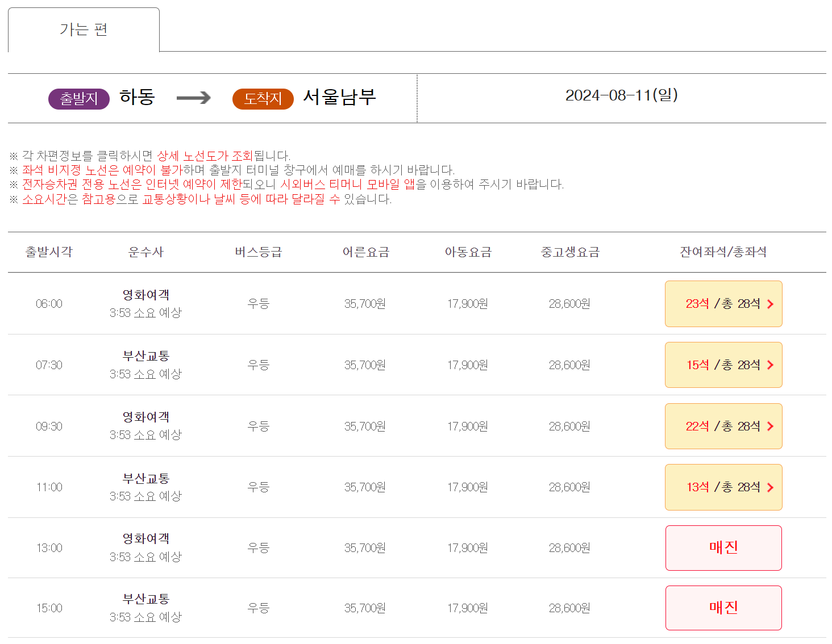The image size is (832, 644).
Task: Select the 06:00 bus with 23석 remaining
Action: coord(723,304)
